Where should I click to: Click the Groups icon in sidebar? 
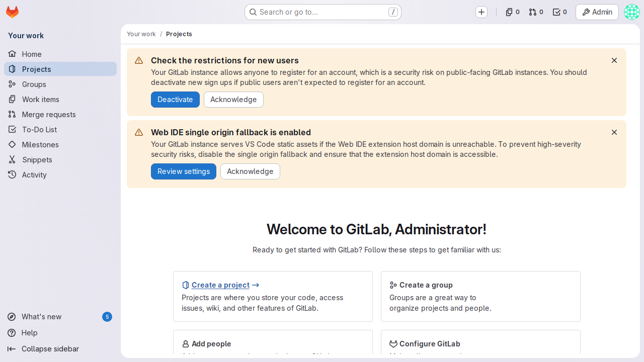[x=12, y=84]
